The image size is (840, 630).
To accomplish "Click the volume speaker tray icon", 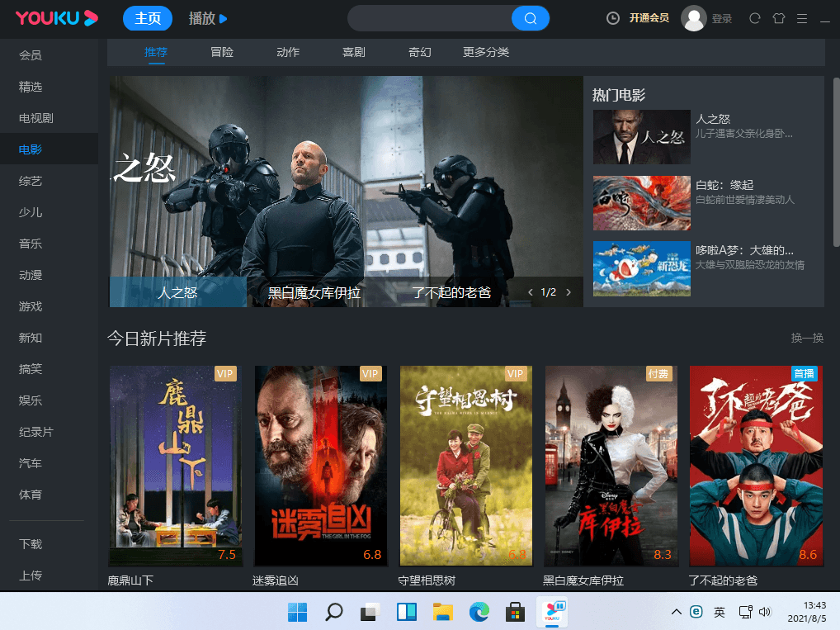I will pos(765,612).
